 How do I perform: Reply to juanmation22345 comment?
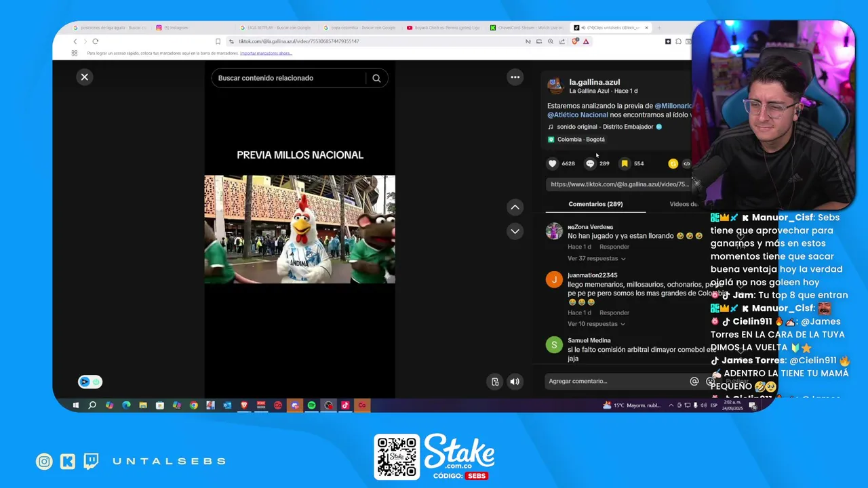(614, 312)
